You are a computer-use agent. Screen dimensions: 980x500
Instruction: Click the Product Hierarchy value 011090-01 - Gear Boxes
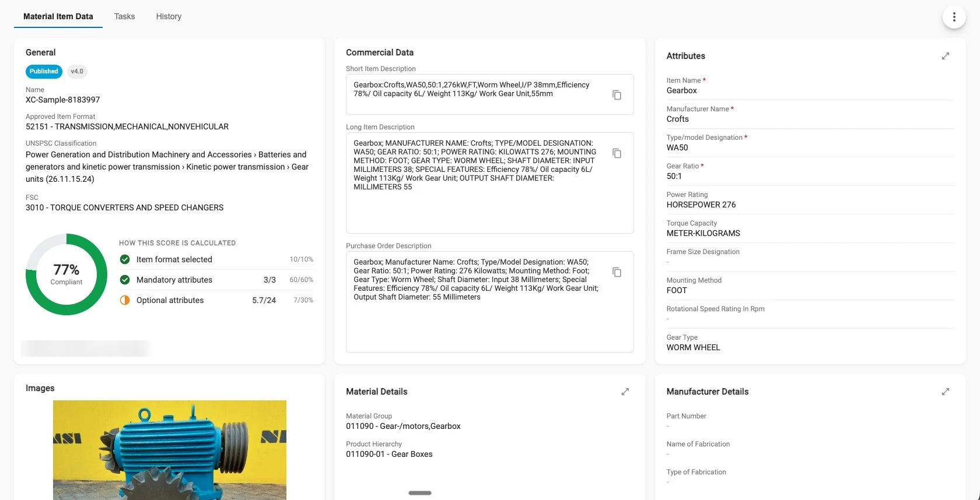(390, 454)
